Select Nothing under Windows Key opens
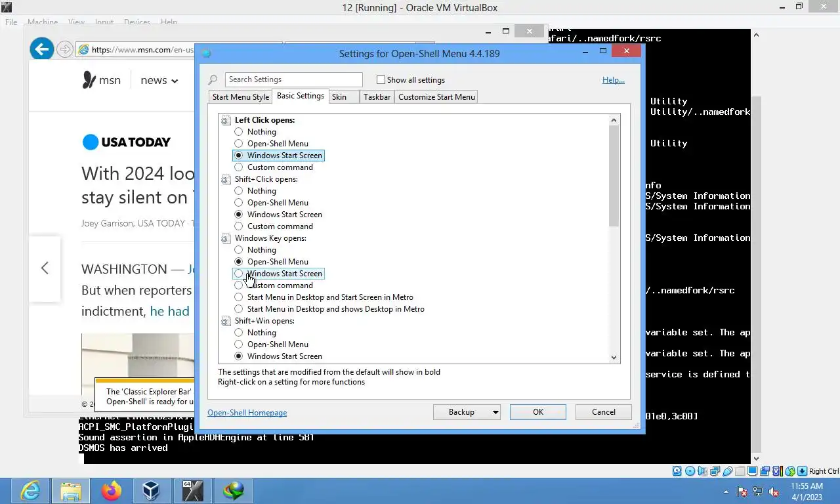The width and height of the screenshot is (840, 504). [239, 250]
